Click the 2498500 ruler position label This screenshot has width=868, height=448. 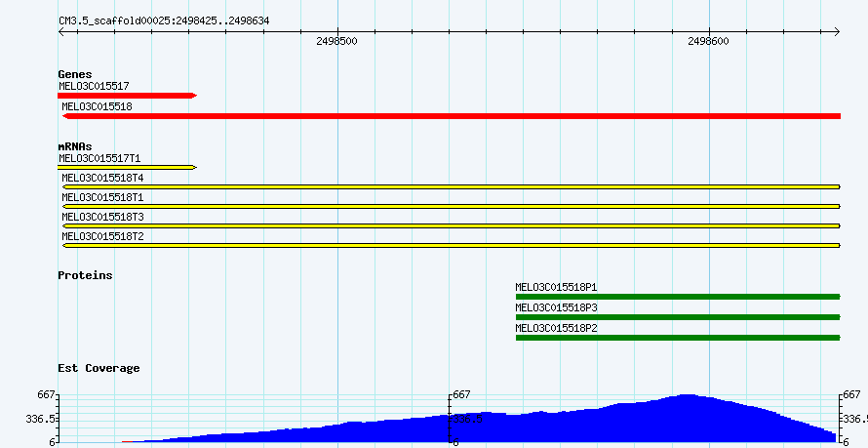click(337, 42)
